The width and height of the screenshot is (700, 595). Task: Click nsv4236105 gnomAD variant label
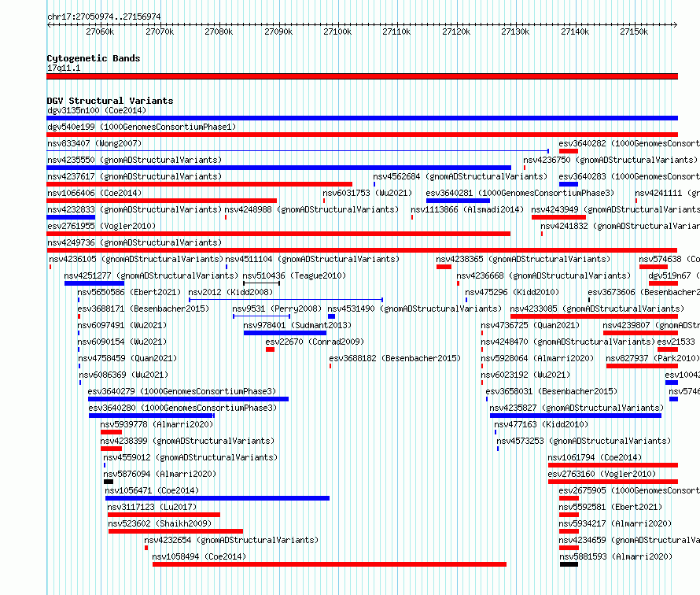136,259
